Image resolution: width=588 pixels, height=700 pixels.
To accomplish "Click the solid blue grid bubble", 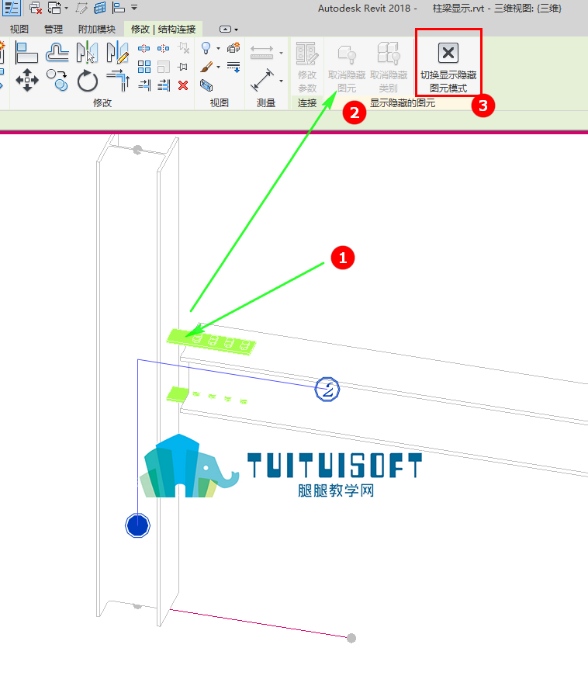I will point(137,525).
